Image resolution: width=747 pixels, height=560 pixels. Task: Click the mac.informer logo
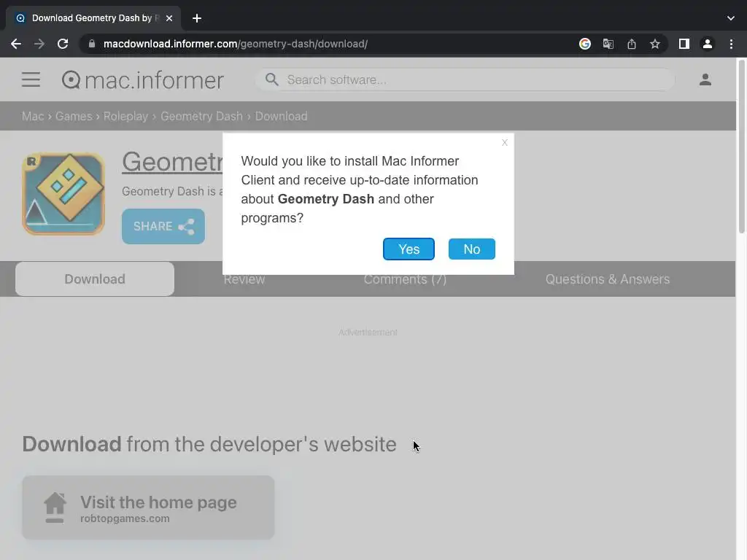point(142,80)
